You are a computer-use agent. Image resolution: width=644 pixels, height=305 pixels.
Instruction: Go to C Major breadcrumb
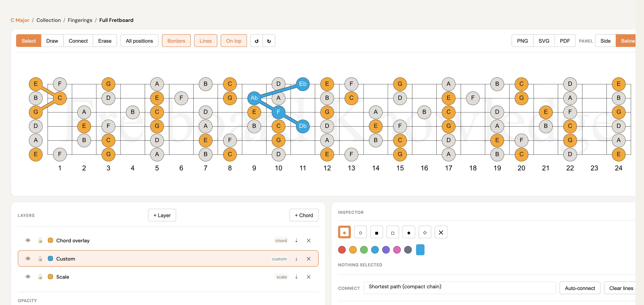click(20, 20)
